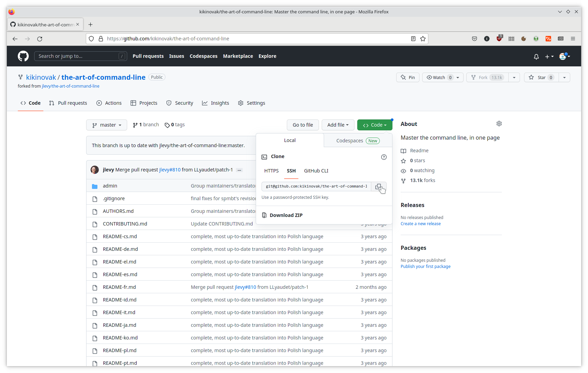Expand the master branch dropdown
Image resolution: width=588 pixels, height=373 pixels.
pos(107,125)
